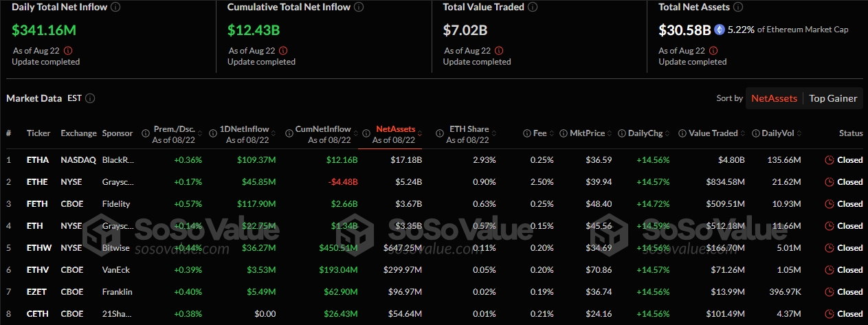The height and width of the screenshot is (325, 868).
Task: Click info icon before CumNetInflow column header
Action: tap(289, 133)
